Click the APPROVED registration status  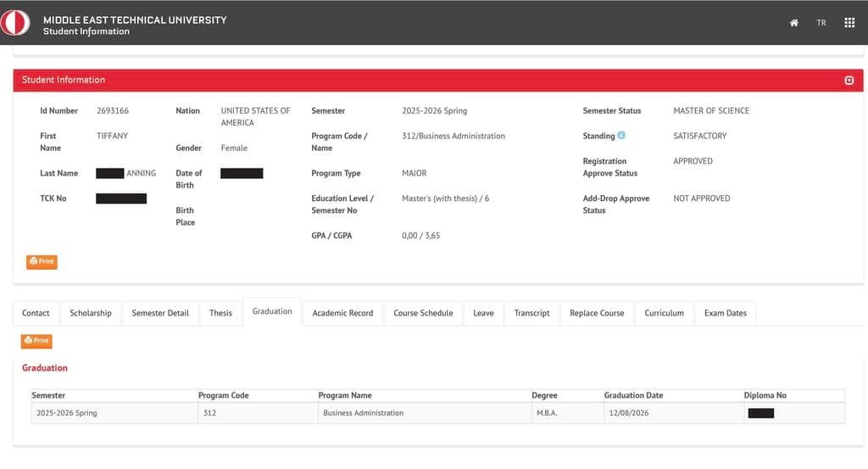693,161
